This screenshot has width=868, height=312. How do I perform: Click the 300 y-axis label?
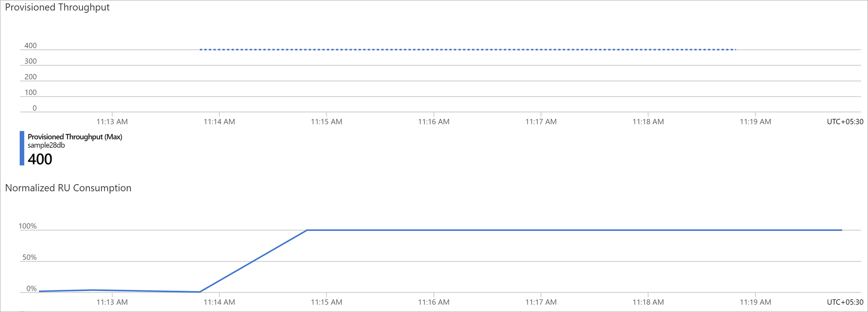pos(30,61)
